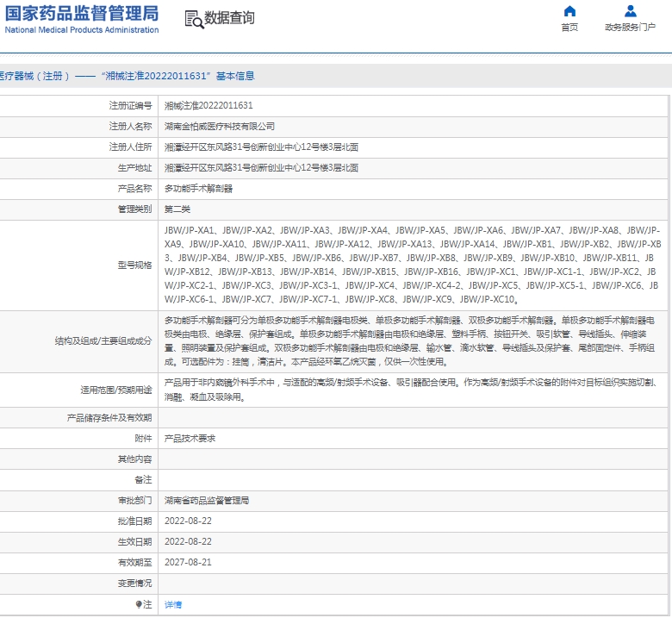Select the 基本信息 page title
The image size is (672, 618).
pos(235,76)
